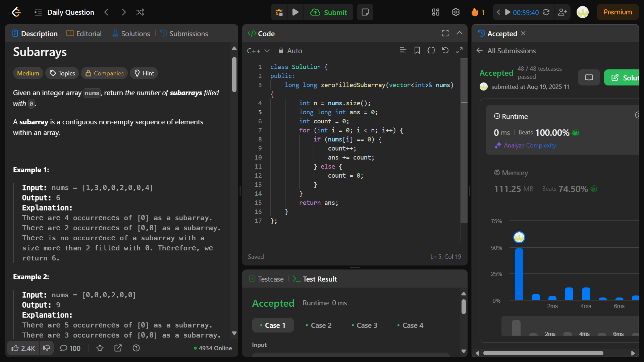Image resolution: width=644 pixels, height=362 pixels.
Task: Pick a random question with shuffle icon
Action: tap(140, 12)
